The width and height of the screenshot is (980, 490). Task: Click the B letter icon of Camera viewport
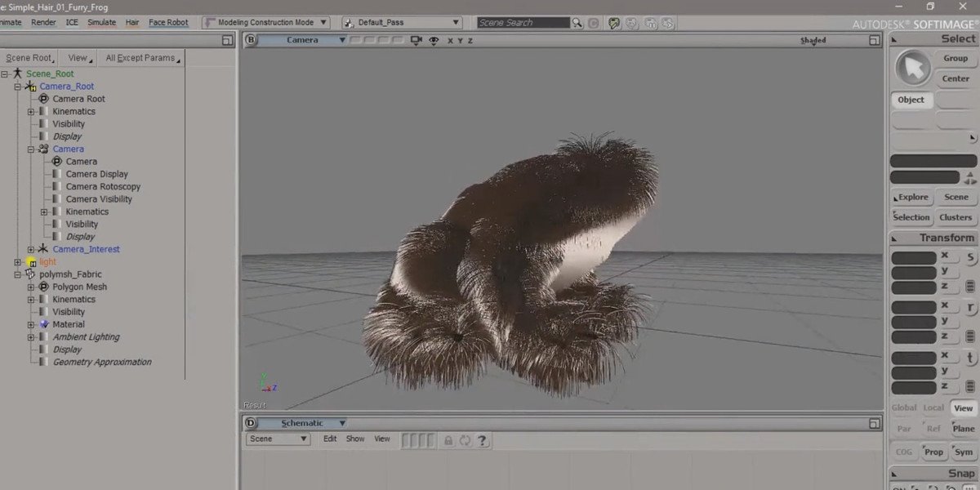coord(251,39)
